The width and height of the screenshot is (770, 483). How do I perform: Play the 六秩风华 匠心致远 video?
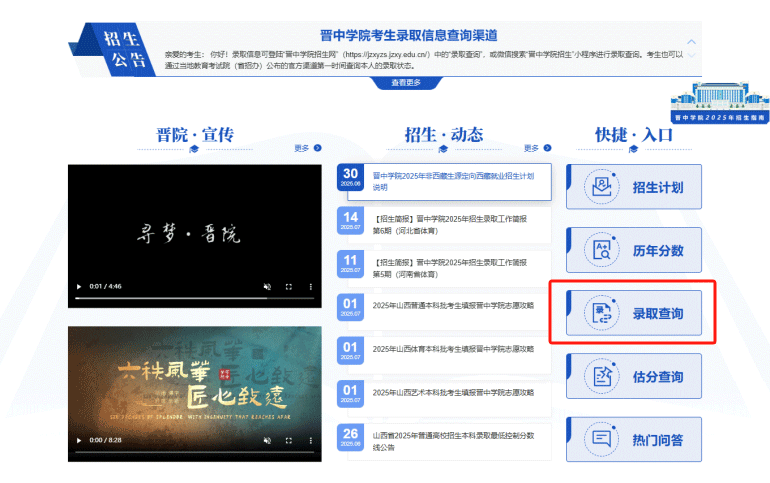(79, 440)
